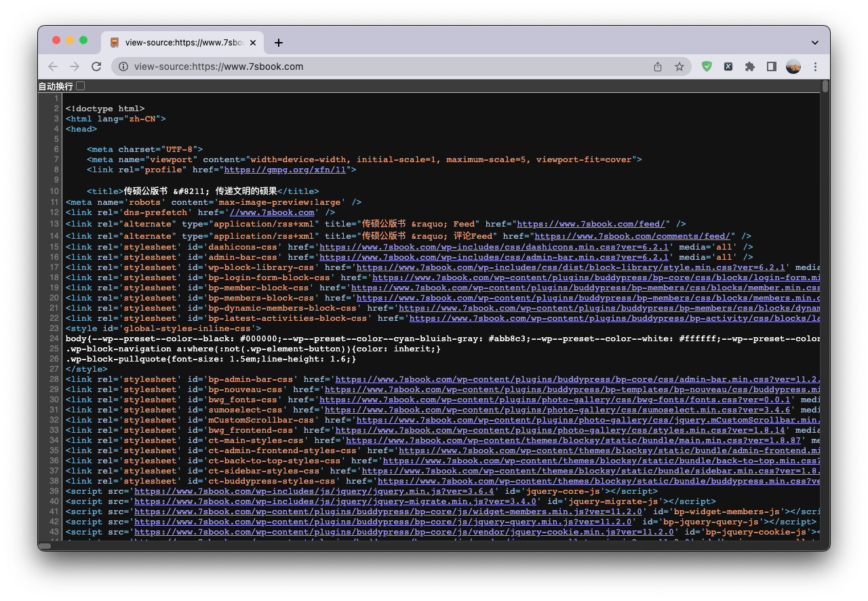The image size is (868, 601).
Task: Click the body --wp--preset--color CSS line
Action: (443, 338)
